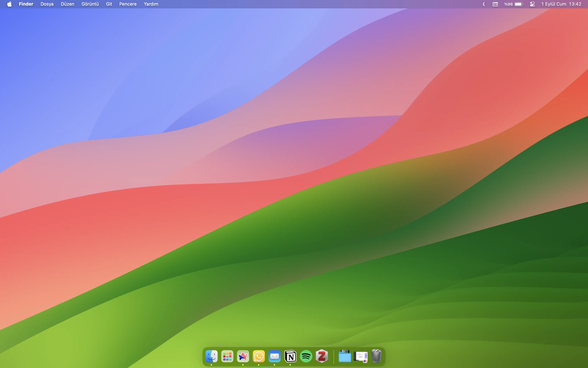Open the Dosya menu
The height and width of the screenshot is (368, 588).
point(47,4)
